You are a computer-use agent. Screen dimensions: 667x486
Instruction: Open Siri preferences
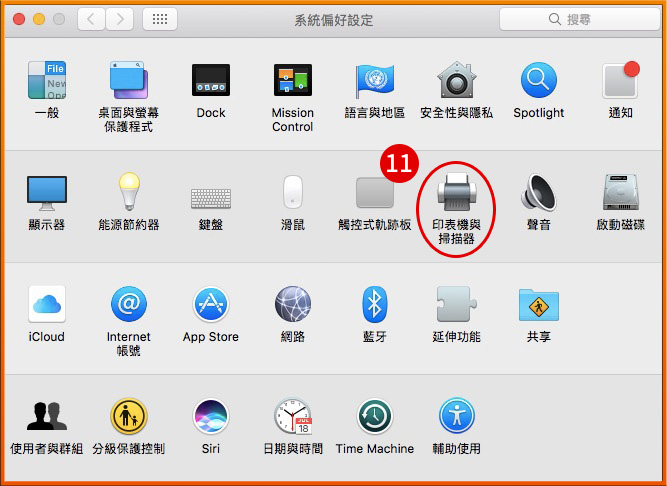point(211,416)
